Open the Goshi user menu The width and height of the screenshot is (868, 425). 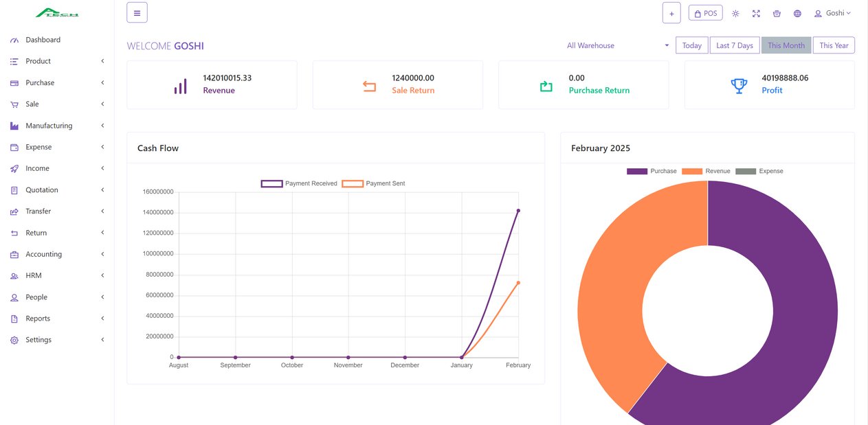832,13
